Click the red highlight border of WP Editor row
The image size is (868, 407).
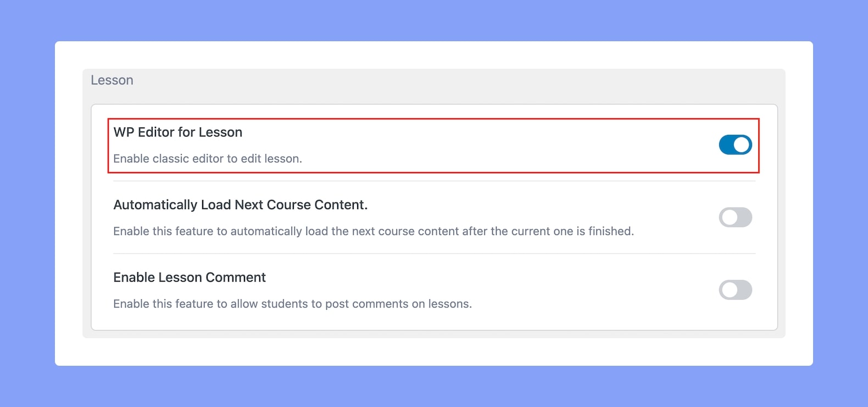(433, 119)
